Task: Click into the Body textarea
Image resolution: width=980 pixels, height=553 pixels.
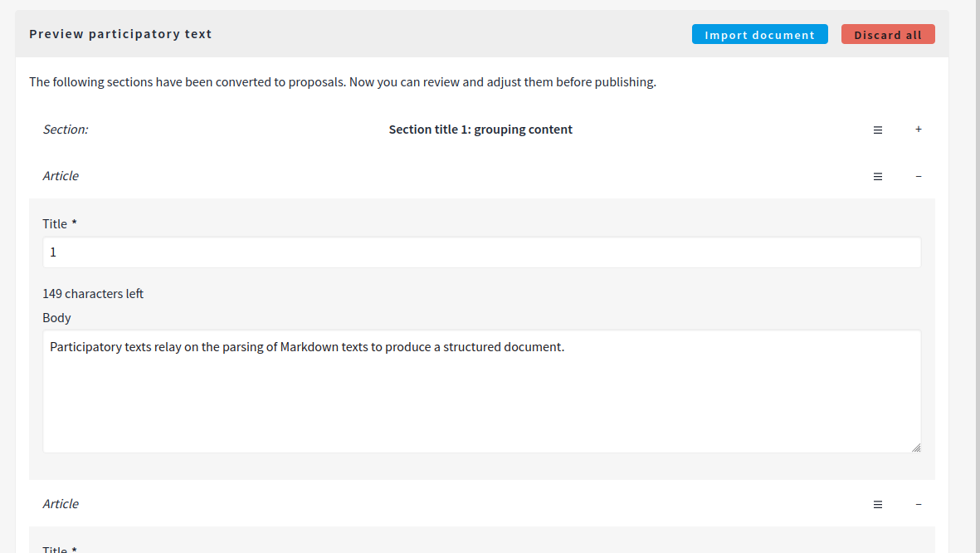Action: 482,392
